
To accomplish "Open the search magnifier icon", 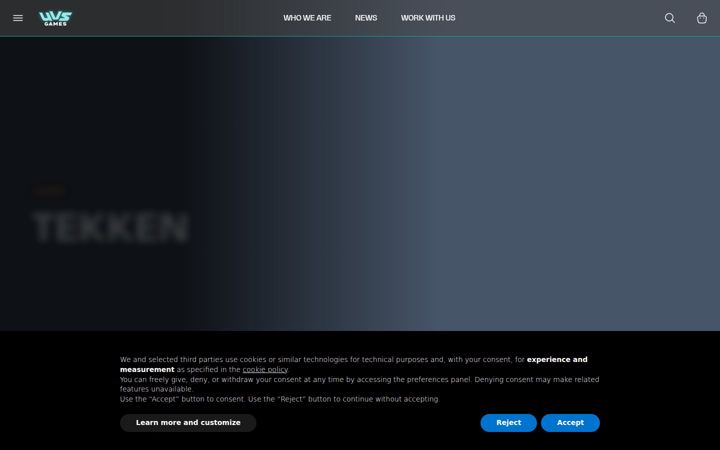I will pyautogui.click(x=669, y=18).
